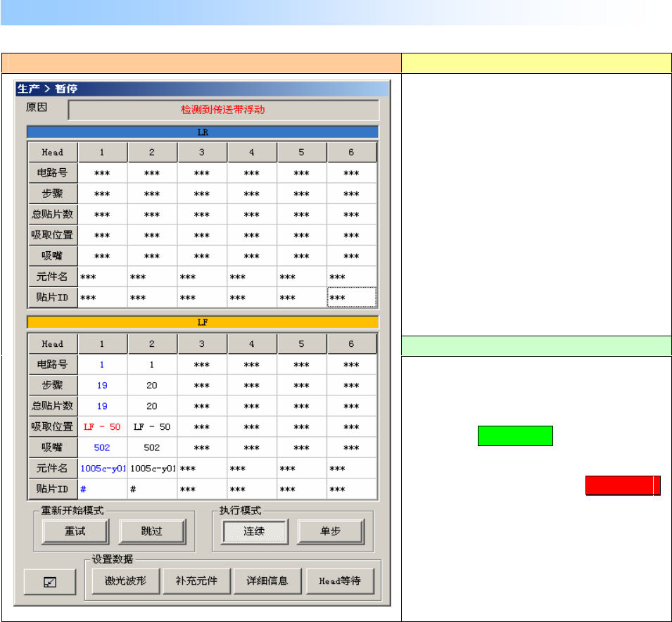Click black # 贴片ID cell under LF head 2
Viewport: 672px width, 622px height.
[x=153, y=489]
